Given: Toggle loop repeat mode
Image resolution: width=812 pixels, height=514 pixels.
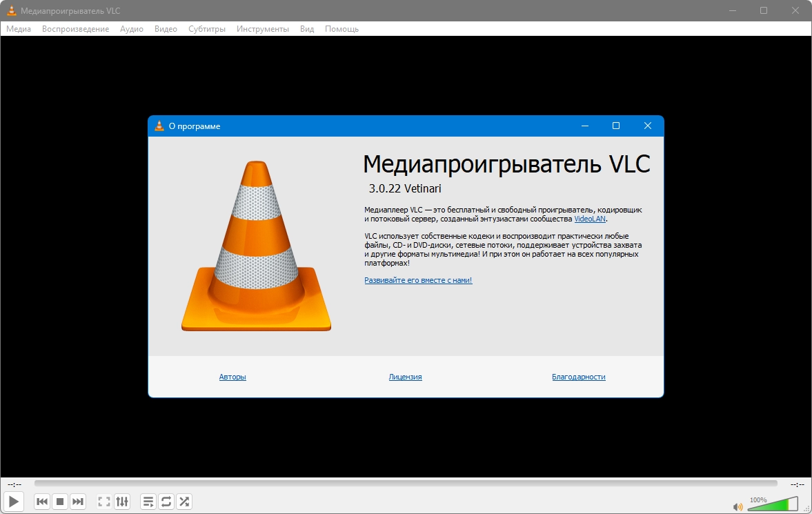Looking at the screenshot, I should (166, 502).
